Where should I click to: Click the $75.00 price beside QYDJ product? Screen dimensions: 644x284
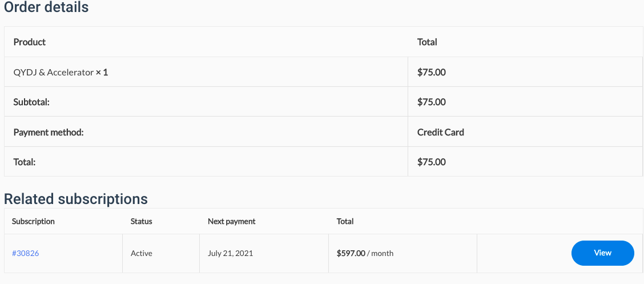point(431,73)
